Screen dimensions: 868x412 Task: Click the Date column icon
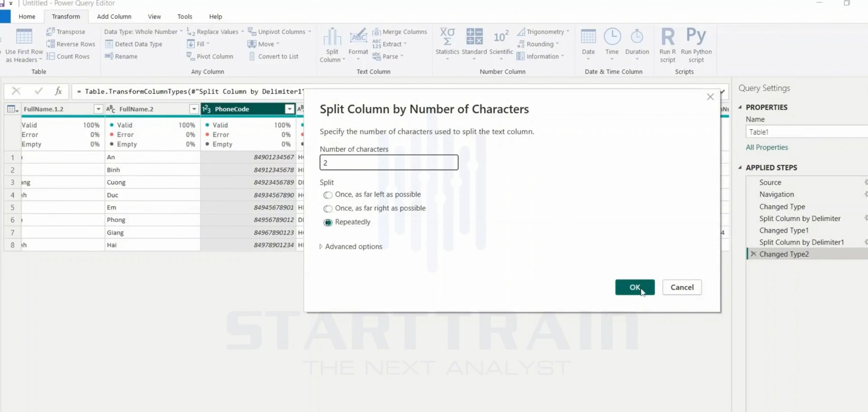pos(588,36)
